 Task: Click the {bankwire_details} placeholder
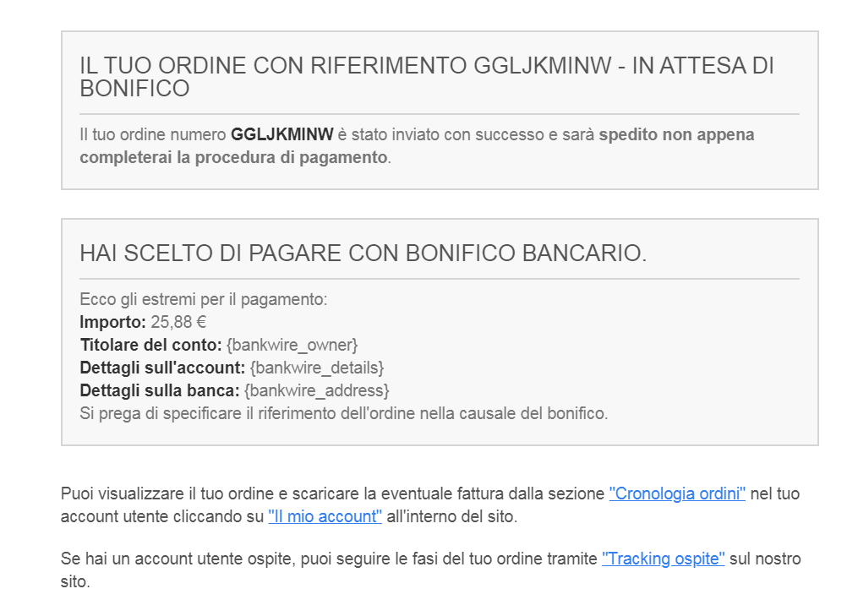pyautogui.click(x=317, y=368)
